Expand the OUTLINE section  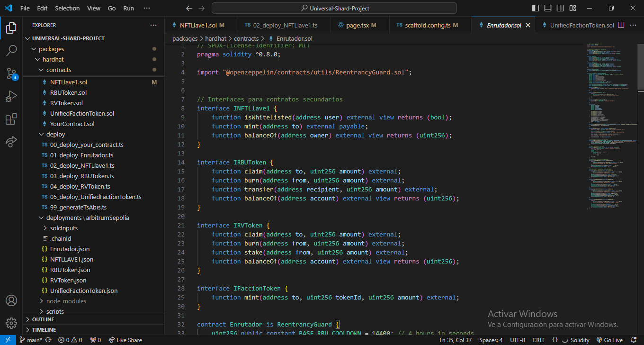pyautogui.click(x=44, y=319)
